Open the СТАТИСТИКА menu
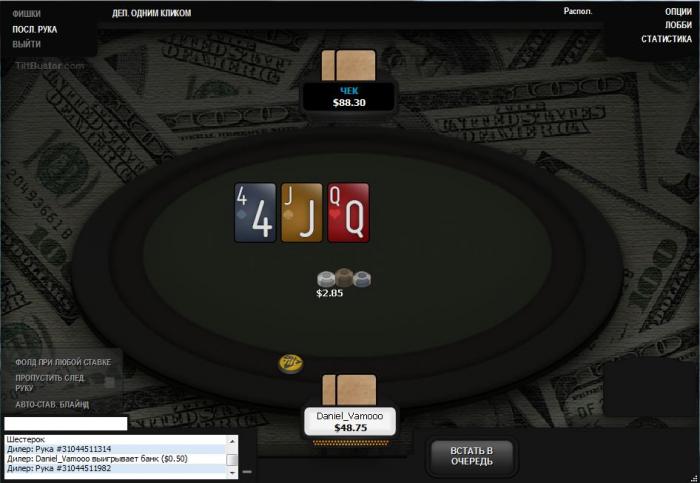The image size is (700, 483). click(667, 39)
